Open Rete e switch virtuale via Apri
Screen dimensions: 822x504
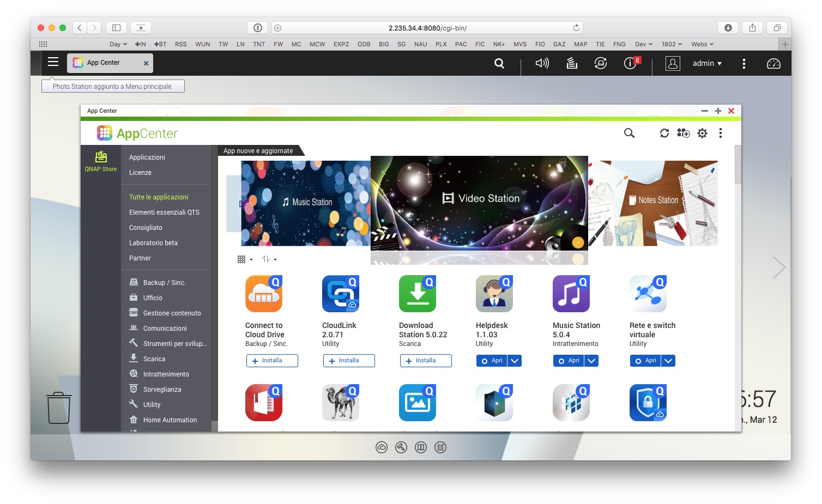click(x=646, y=361)
